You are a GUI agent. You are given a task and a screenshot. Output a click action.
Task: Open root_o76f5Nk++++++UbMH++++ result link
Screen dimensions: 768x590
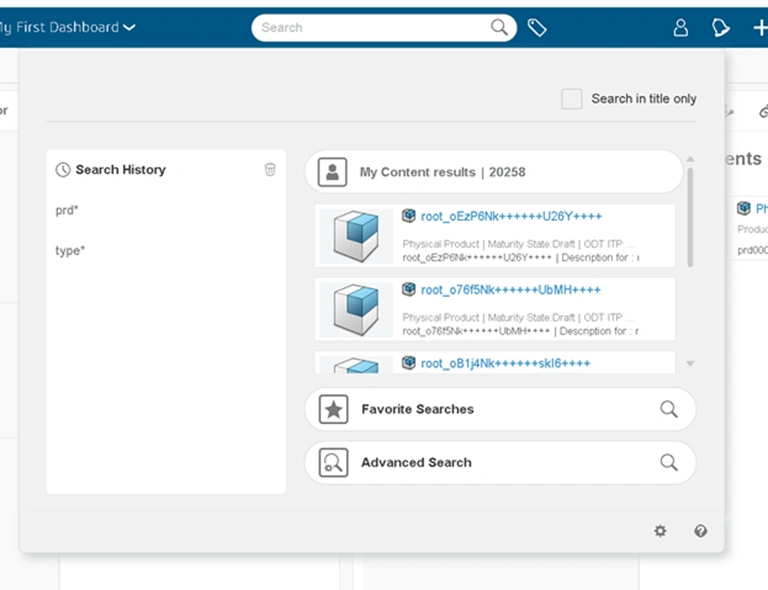click(511, 290)
